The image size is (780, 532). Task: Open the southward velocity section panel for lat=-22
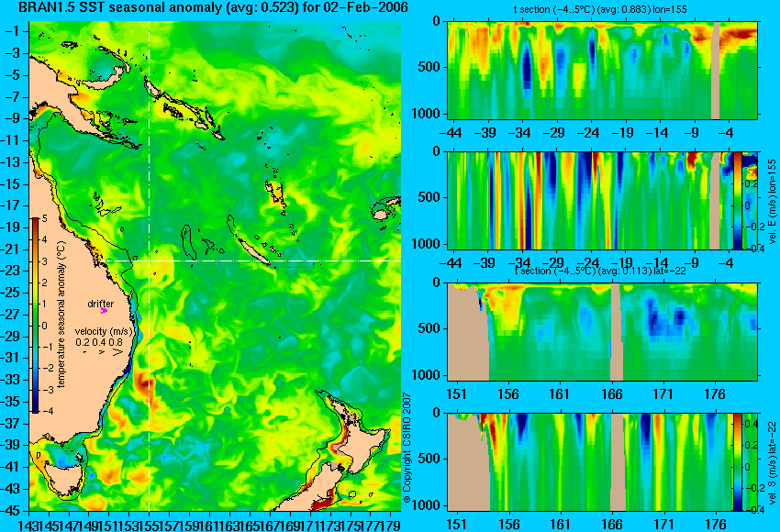[603, 462]
